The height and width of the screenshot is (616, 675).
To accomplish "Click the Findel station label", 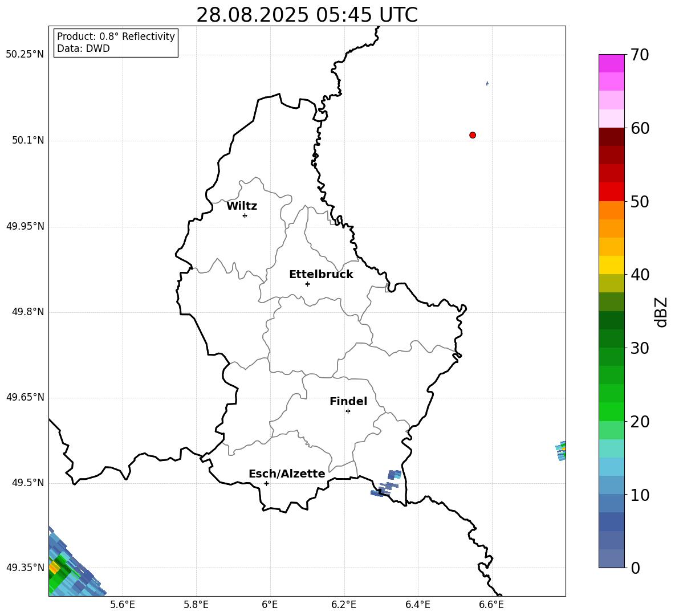I will click(x=348, y=401).
